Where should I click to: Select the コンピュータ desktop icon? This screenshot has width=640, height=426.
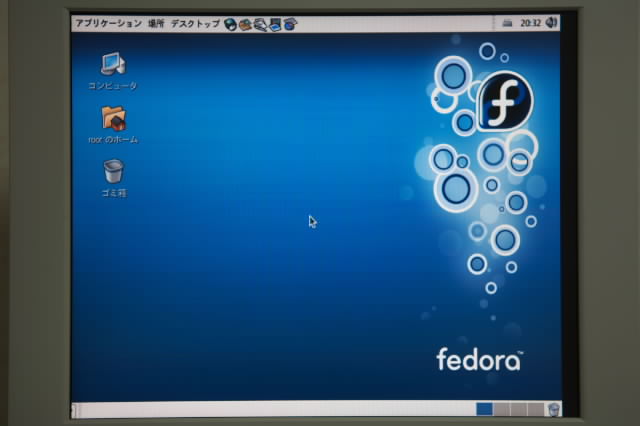point(113,71)
